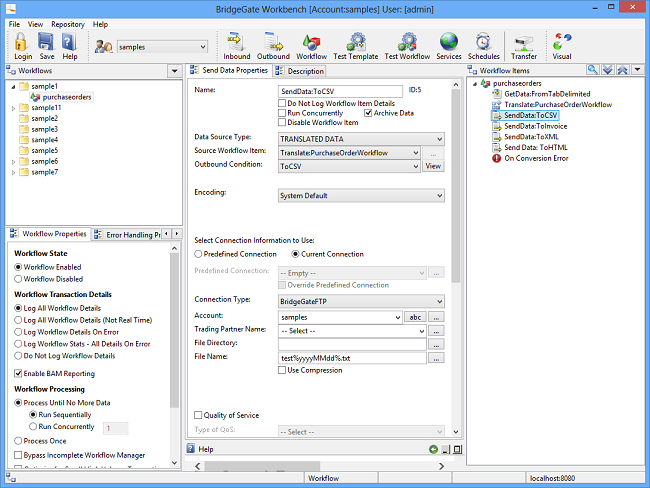Check Quality of Service option
The height and width of the screenshot is (488, 650).
coord(198,415)
